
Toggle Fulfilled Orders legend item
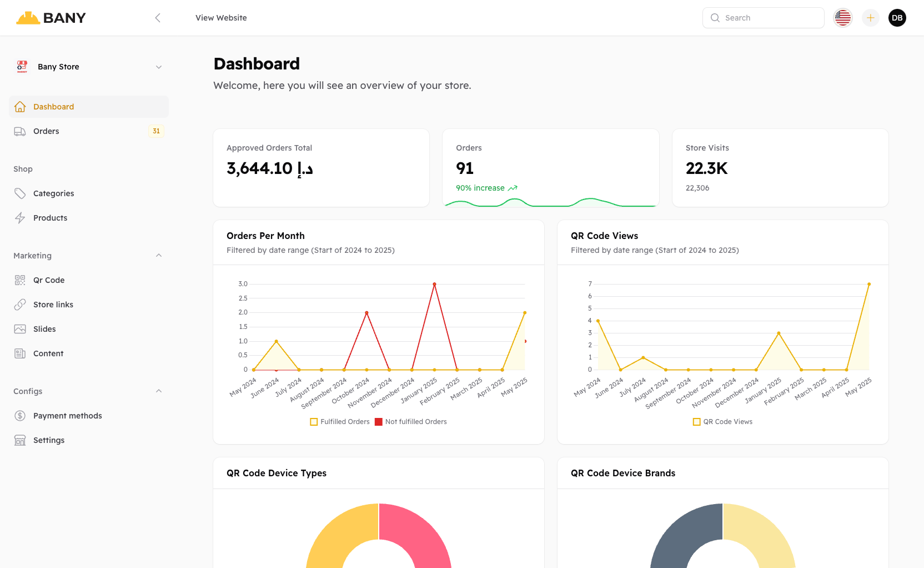tap(340, 422)
